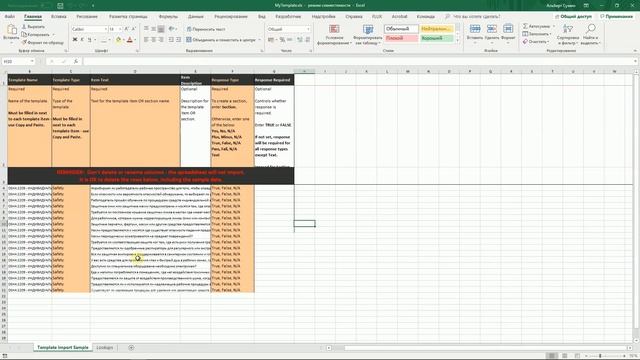The width and height of the screenshot is (640, 360).
Task: Click the add new sheet plus icon
Action: [x=131, y=347]
